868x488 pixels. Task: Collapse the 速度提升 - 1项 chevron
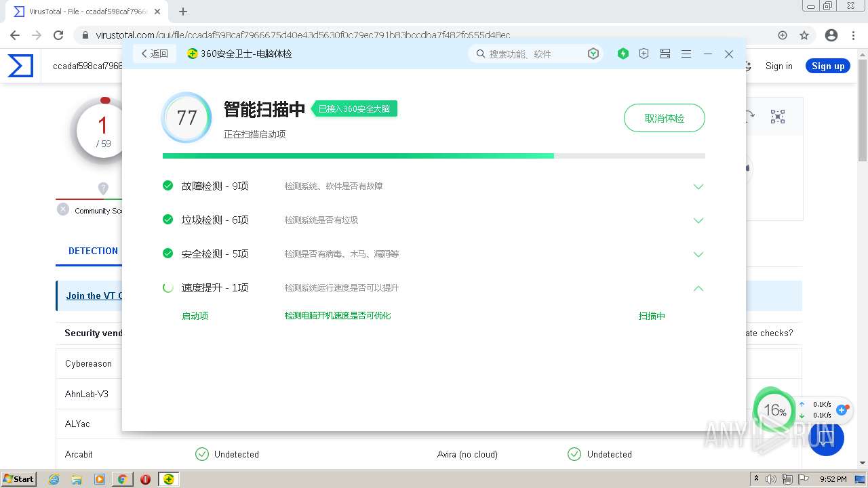[698, 288]
